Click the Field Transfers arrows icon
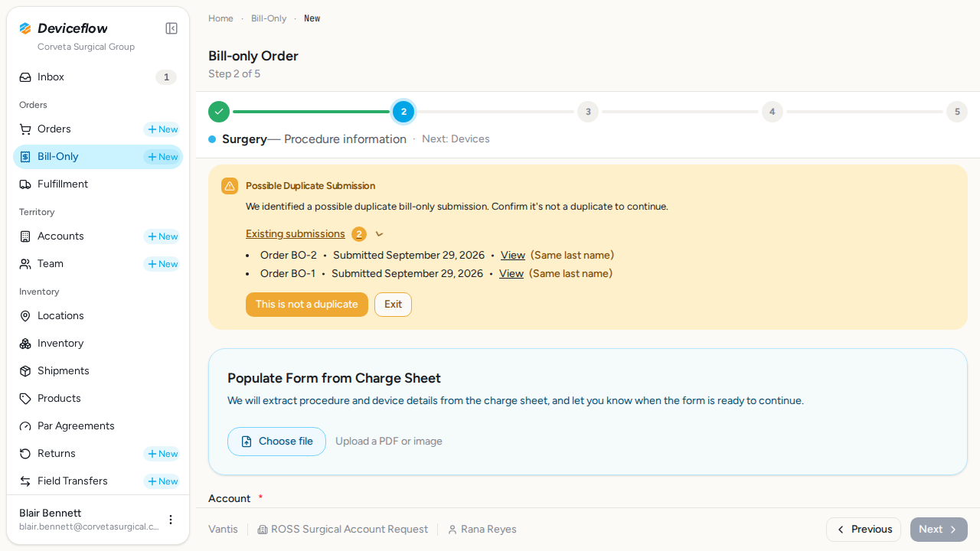Screen dimensions: 980x551 25,481
